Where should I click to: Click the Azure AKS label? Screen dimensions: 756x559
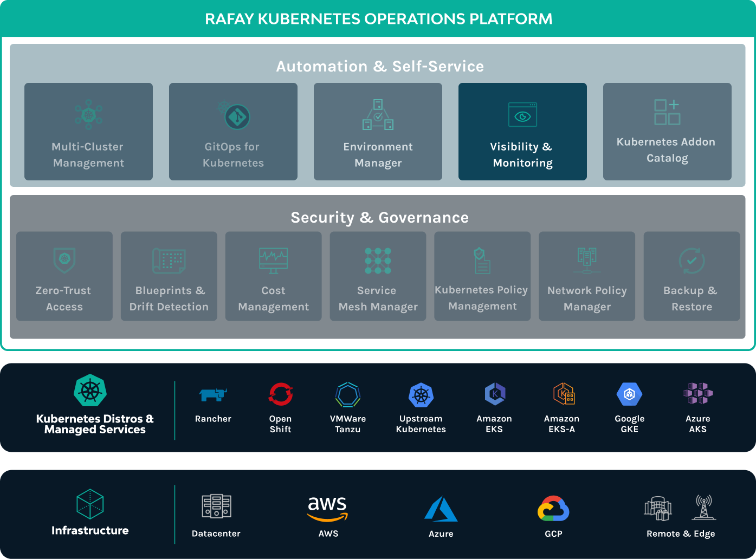coord(698,424)
